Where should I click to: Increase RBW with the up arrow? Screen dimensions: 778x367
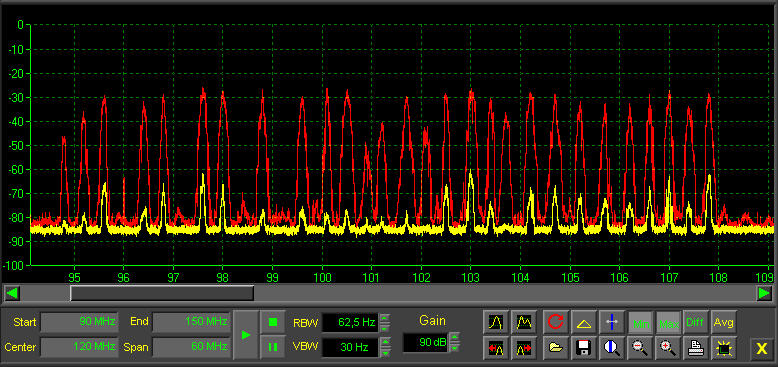click(385, 318)
